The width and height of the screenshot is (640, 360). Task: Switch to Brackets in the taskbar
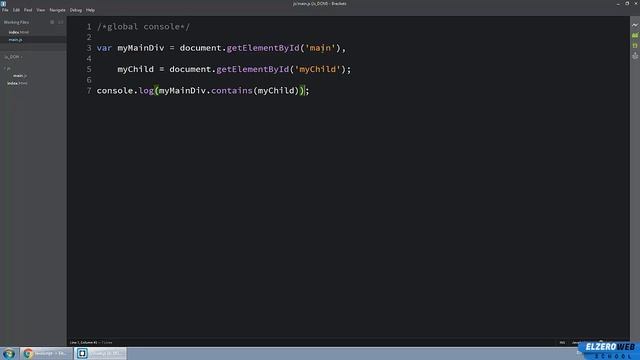tap(100, 353)
